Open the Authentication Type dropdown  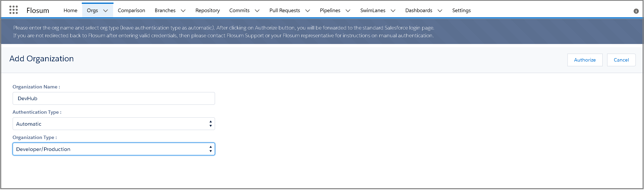point(114,124)
